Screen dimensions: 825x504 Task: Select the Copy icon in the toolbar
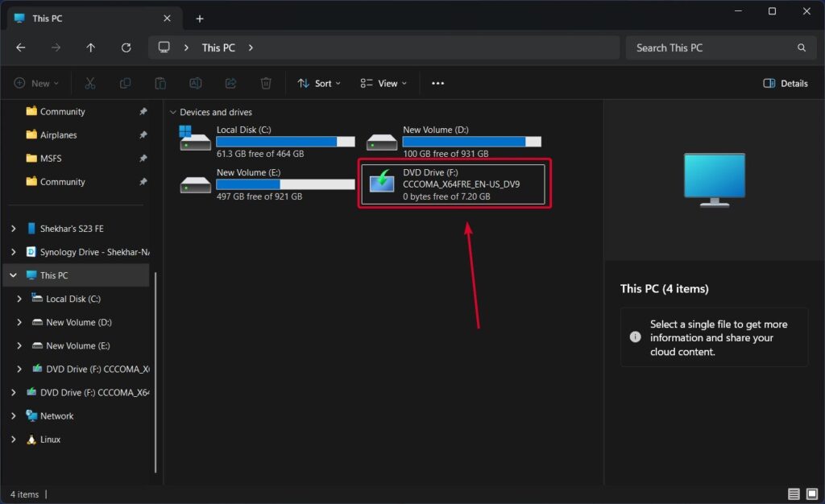(125, 83)
